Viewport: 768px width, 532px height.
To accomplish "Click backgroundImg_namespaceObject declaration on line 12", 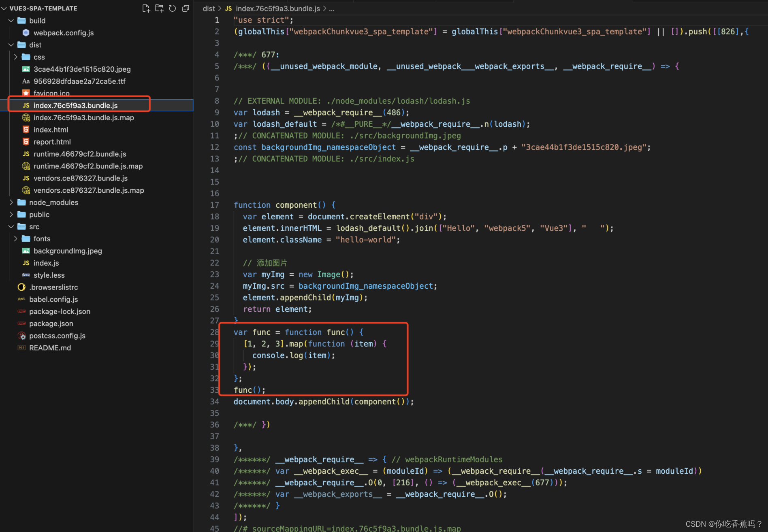I will click(329, 147).
